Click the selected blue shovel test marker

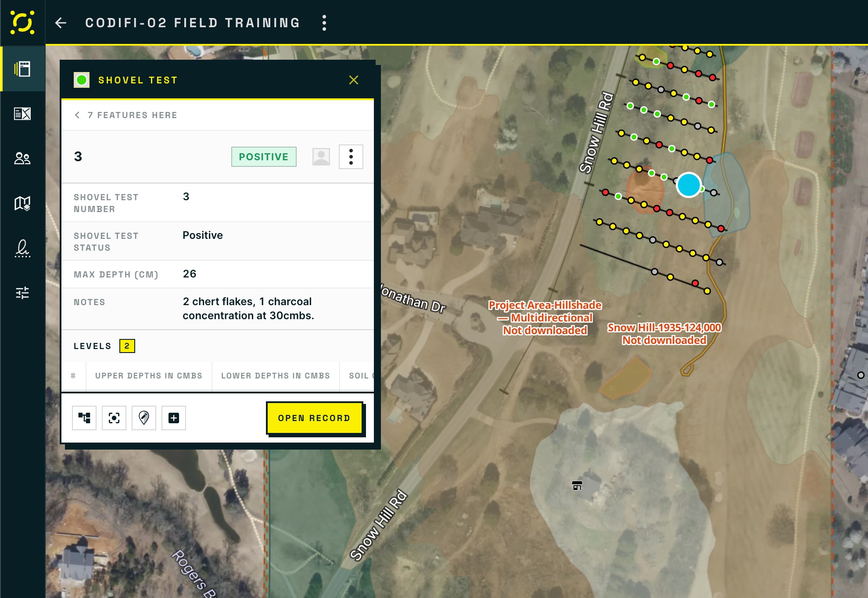(x=689, y=185)
